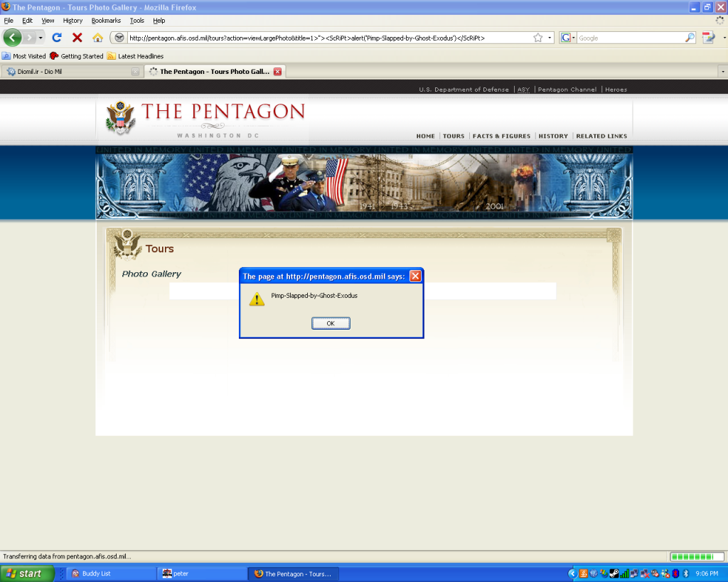Click the Steam icon in the system tray
Screen dimensions: 728x582
(x=614, y=573)
